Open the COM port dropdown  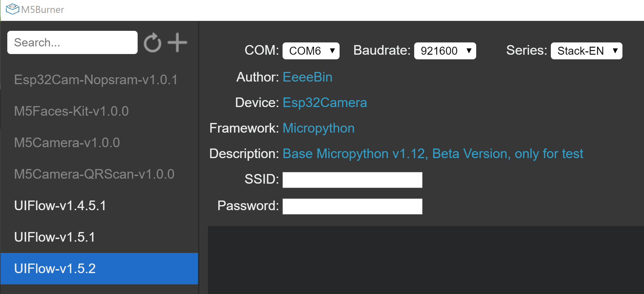coord(311,51)
